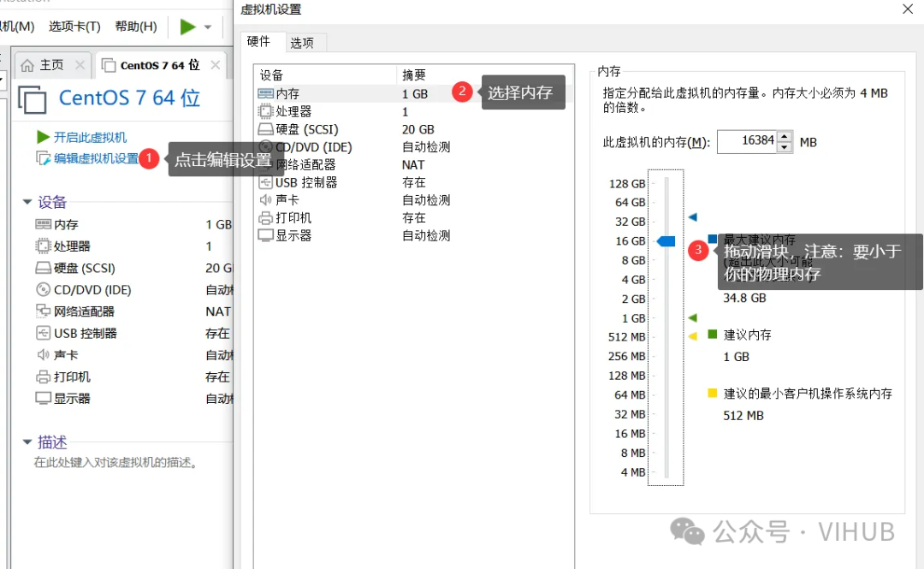
Task: Click the 声卡 speaker icon in main window
Action: (x=43, y=355)
